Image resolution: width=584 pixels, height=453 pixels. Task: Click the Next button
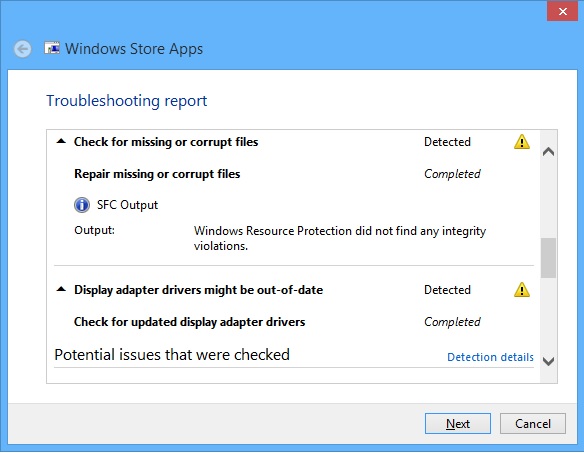458,424
